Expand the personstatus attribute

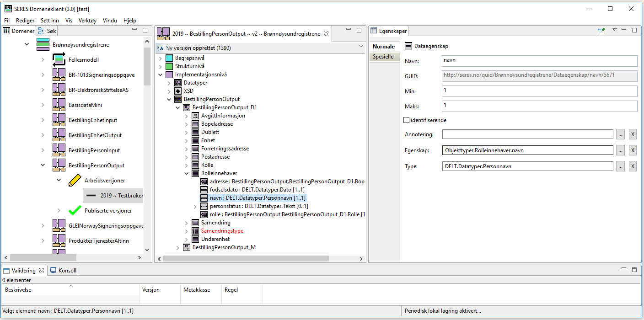click(x=195, y=206)
